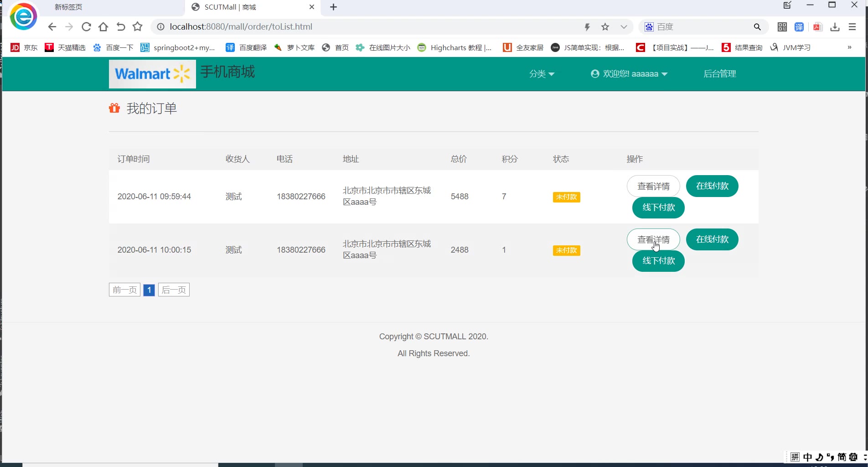Expand the 分类 category dropdown

pos(542,74)
